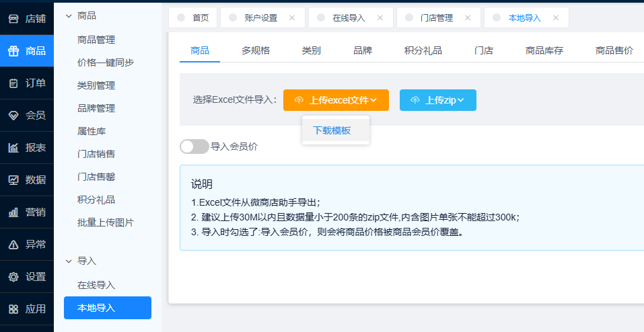Screen dimensions: 644x332
Task: Open 在线导入 in the sidebar menu
Action: [x=96, y=285]
